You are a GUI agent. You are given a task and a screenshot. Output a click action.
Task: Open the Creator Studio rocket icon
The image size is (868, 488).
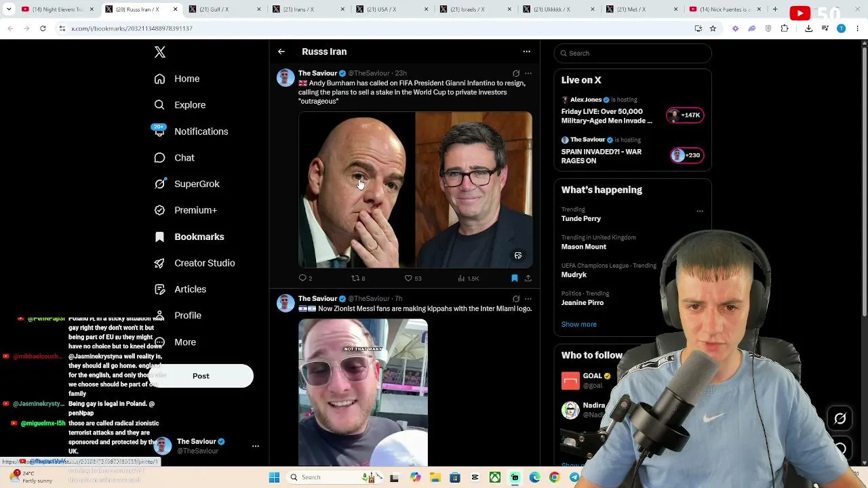pyautogui.click(x=159, y=263)
